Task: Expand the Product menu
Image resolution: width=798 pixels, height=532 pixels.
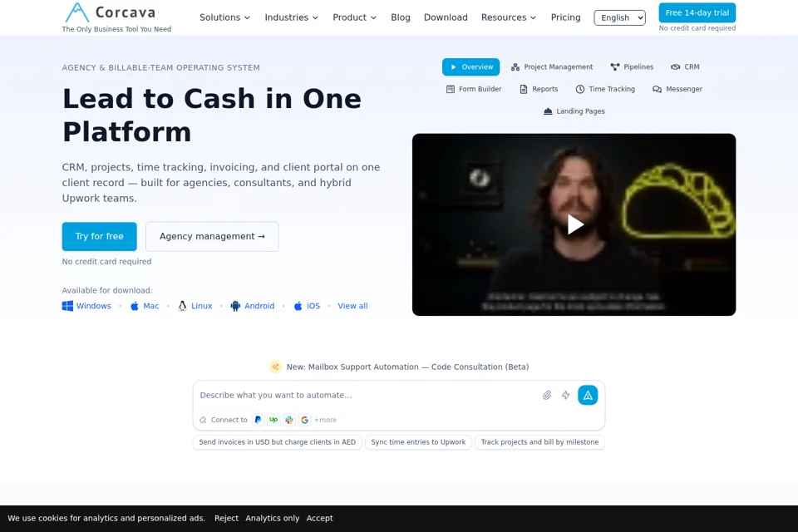Action: [354, 17]
